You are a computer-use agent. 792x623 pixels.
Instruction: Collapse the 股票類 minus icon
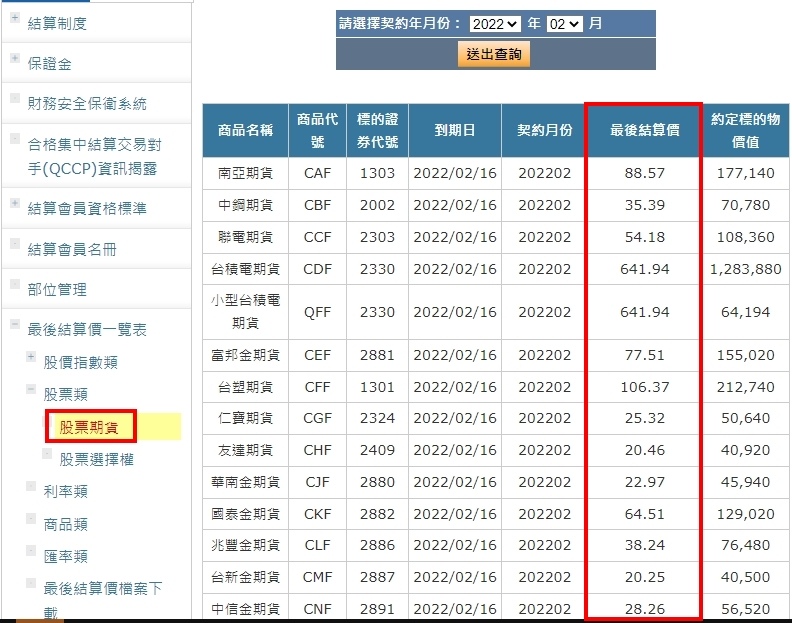click(31, 389)
